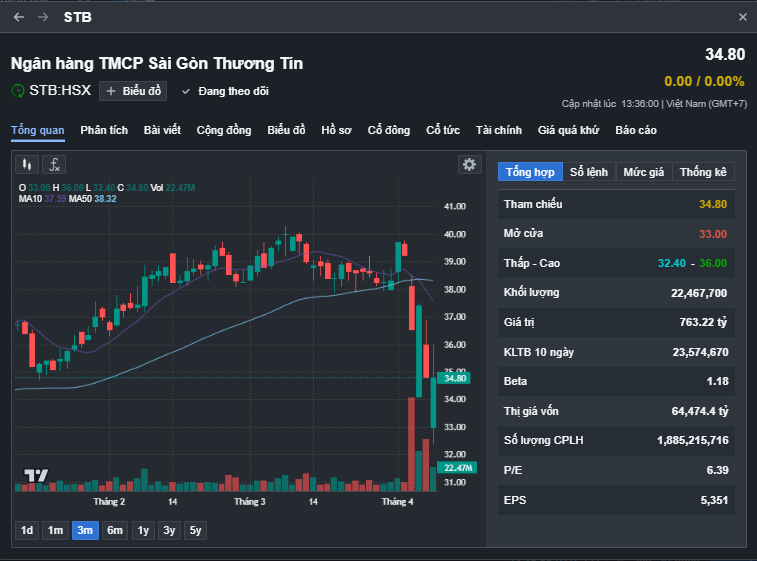Show the 'Thống kê' panel tab
This screenshot has width=757, height=561.
pos(703,172)
